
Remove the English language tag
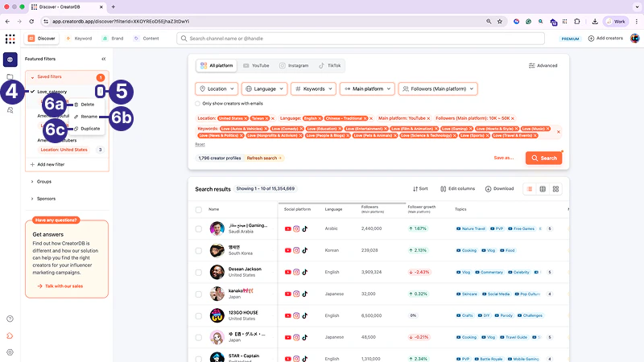(320, 118)
